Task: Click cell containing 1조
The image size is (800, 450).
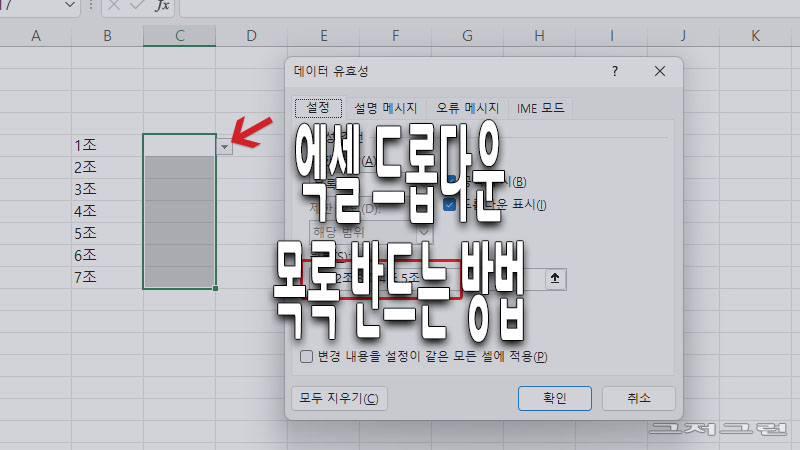Action: [107, 145]
